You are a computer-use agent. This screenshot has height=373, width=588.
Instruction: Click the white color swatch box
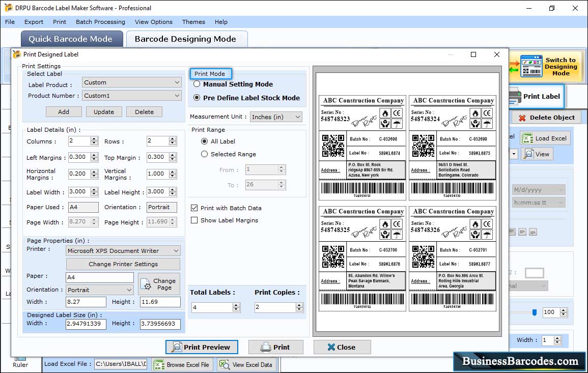(535, 273)
